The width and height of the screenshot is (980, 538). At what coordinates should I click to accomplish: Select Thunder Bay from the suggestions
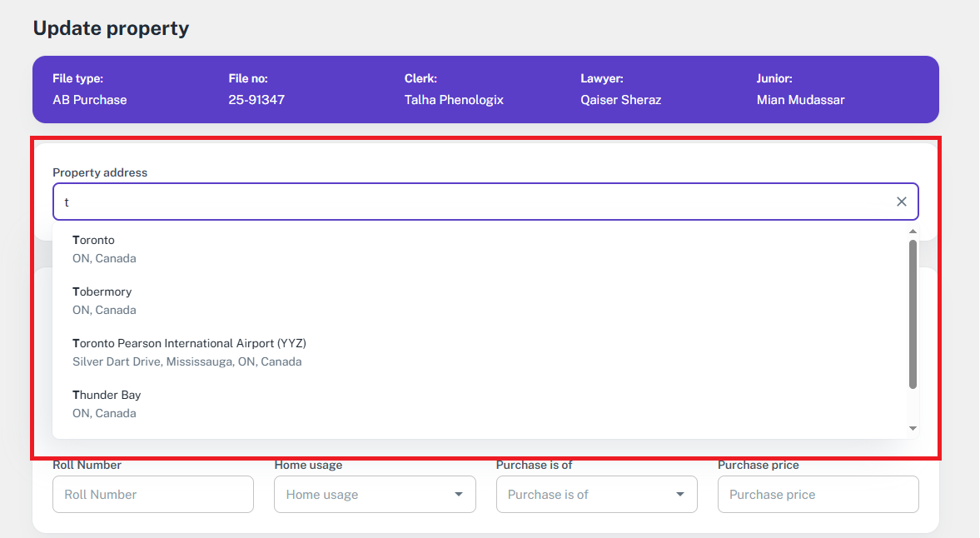coord(107,404)
